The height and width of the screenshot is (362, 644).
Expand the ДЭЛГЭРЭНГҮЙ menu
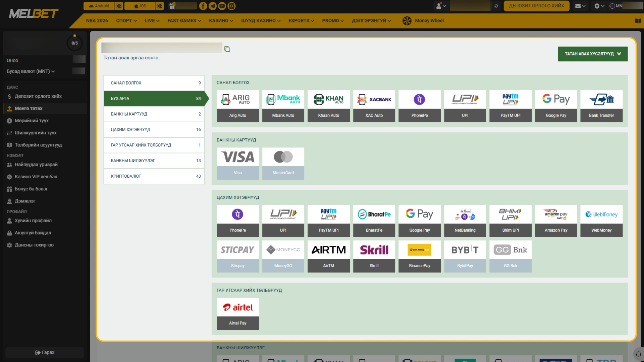[371, 21]
